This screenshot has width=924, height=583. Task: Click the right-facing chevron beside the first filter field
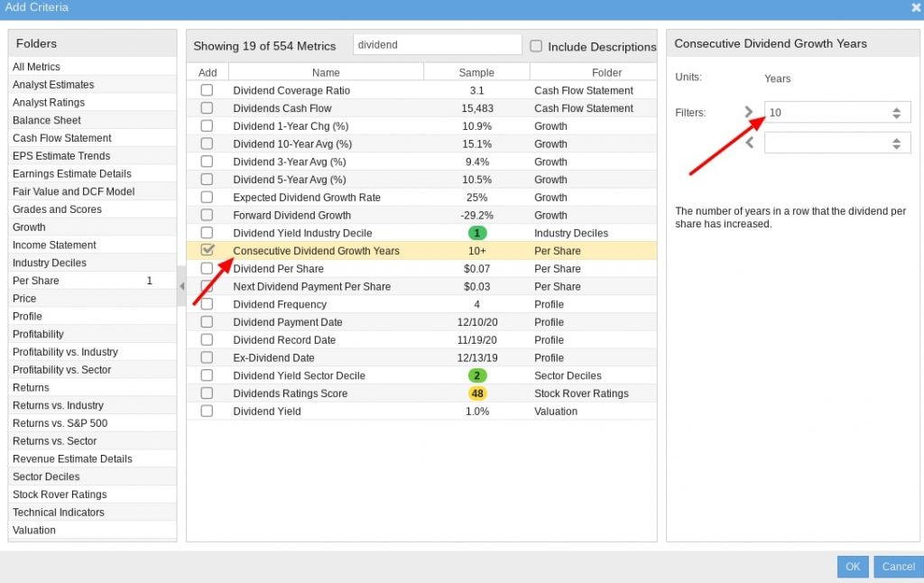tap(750, 110)
